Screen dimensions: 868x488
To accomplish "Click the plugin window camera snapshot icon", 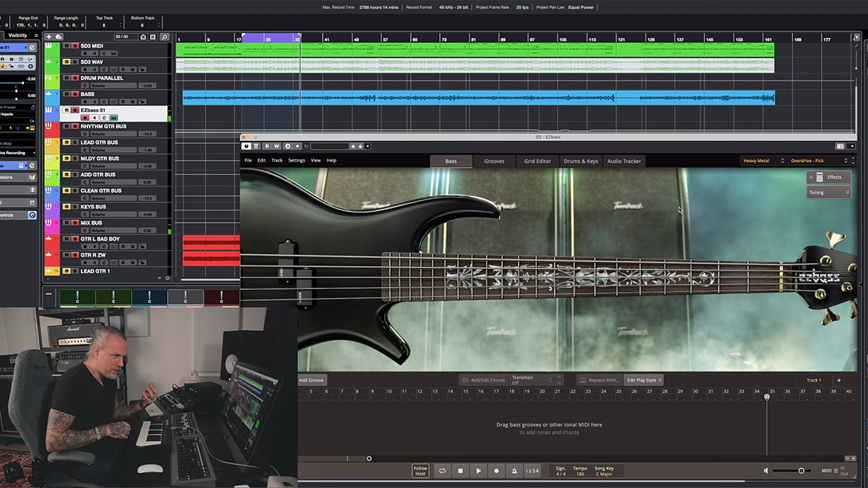I will (x=840, y=146).
